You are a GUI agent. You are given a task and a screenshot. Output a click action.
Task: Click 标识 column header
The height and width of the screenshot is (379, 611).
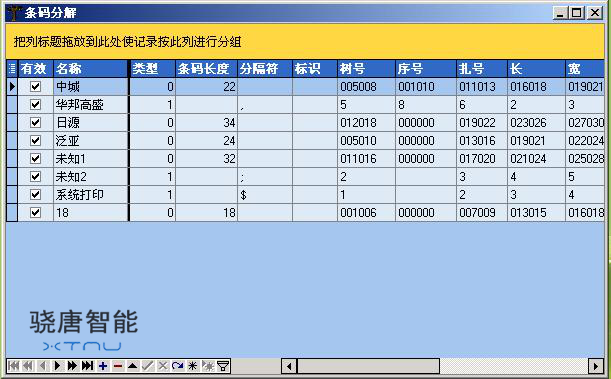pos(315,69)
